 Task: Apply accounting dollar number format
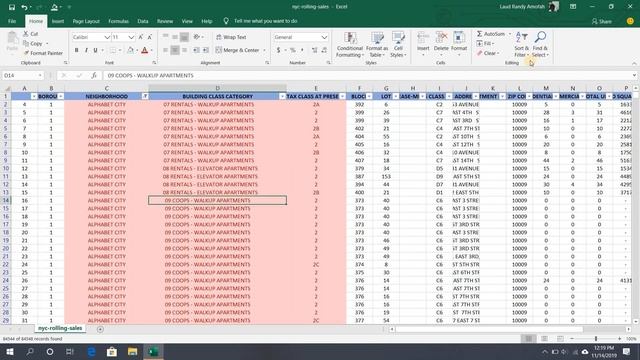[278, 50]
